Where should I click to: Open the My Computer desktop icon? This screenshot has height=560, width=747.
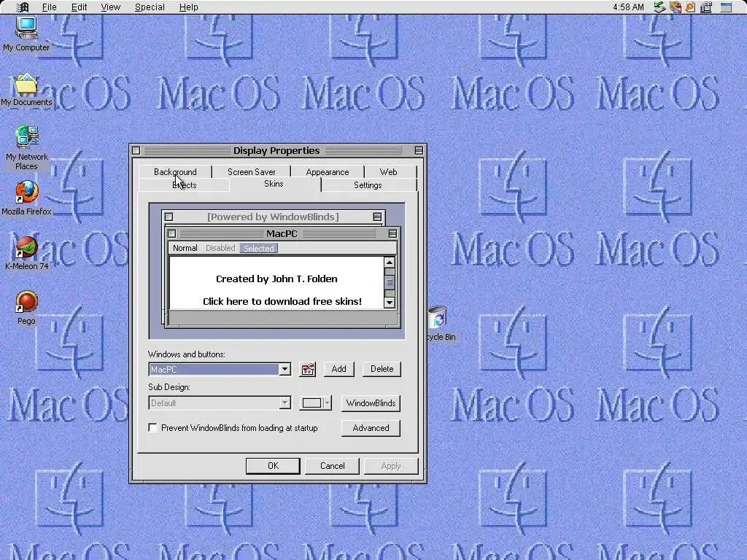26,34
